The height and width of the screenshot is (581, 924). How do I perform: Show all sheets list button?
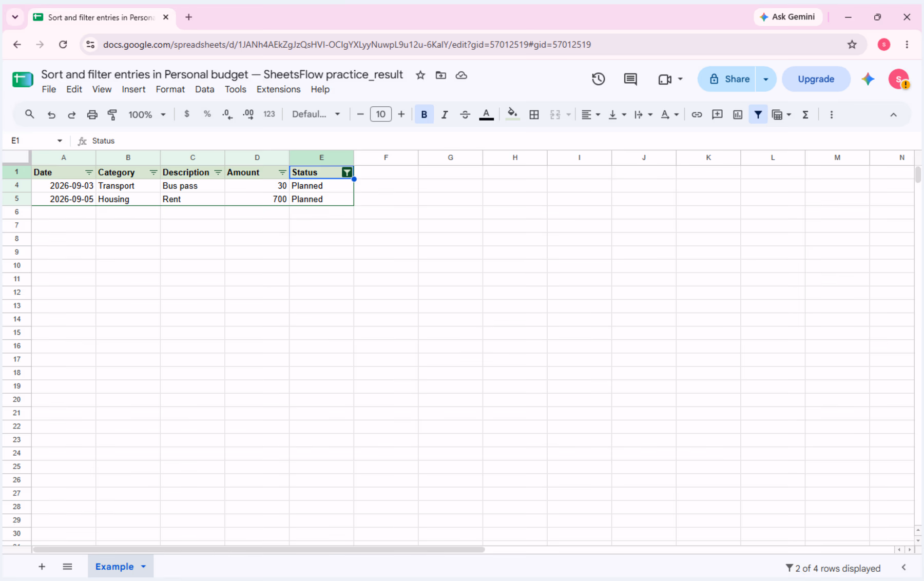point(67,567)
